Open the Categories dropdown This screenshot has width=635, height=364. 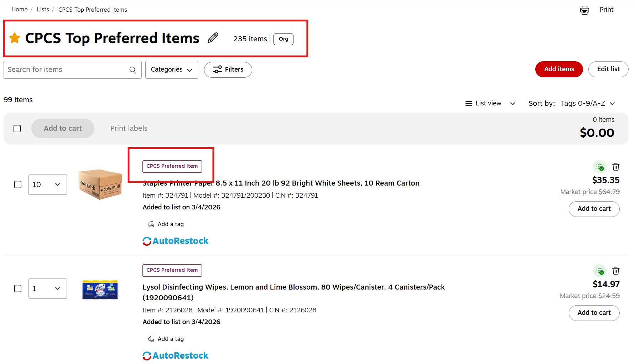tap(172, 70)
